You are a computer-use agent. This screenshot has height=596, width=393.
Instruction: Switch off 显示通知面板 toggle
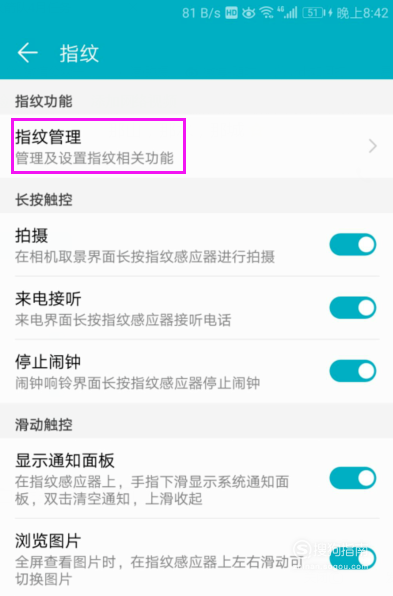353,478
